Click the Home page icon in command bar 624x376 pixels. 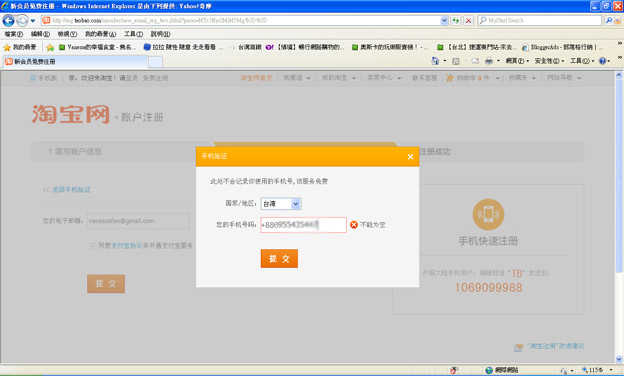click(x=435, y=61)
